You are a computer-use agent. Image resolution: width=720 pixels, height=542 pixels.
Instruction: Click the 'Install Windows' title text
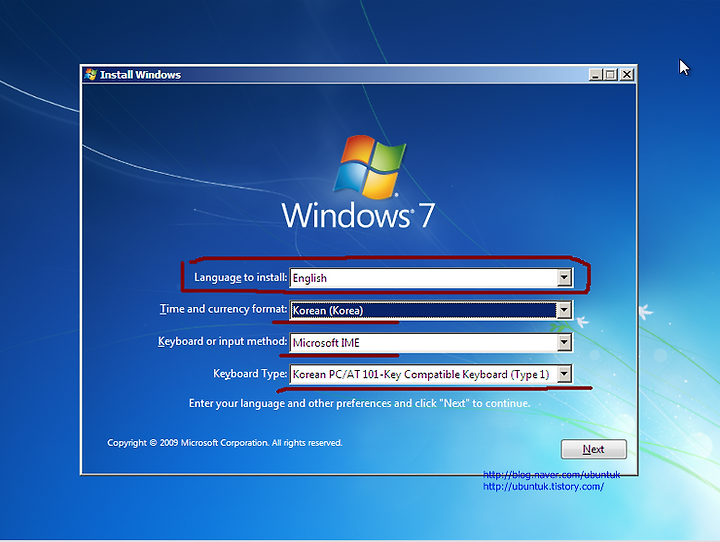pyautogui.click(x=141, y=75)
